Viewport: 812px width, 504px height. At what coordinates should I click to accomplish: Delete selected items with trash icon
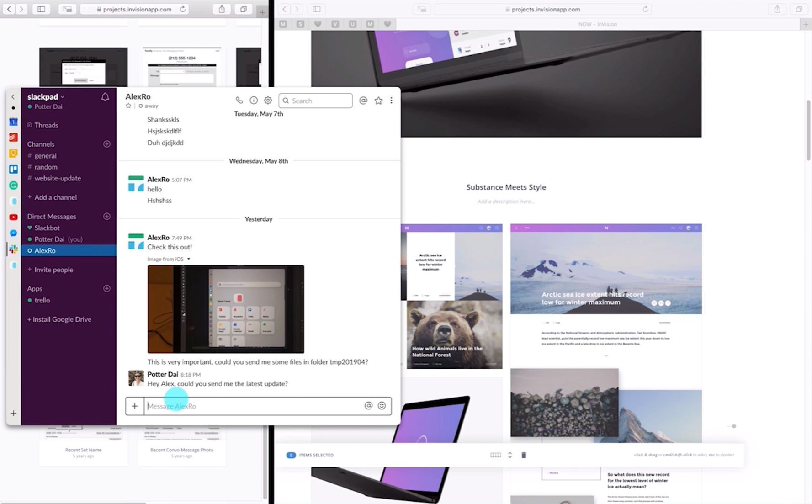524,455
